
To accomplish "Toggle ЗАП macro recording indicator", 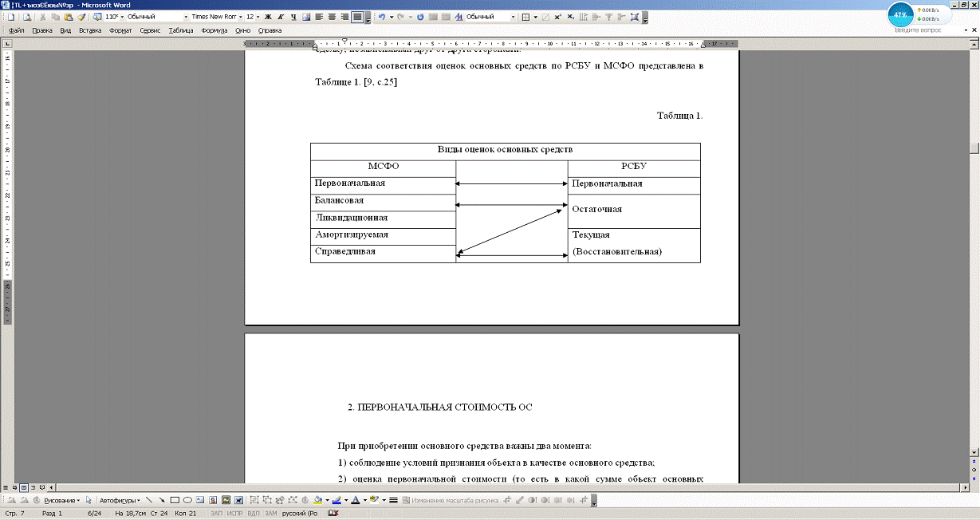I will point(216,514).
